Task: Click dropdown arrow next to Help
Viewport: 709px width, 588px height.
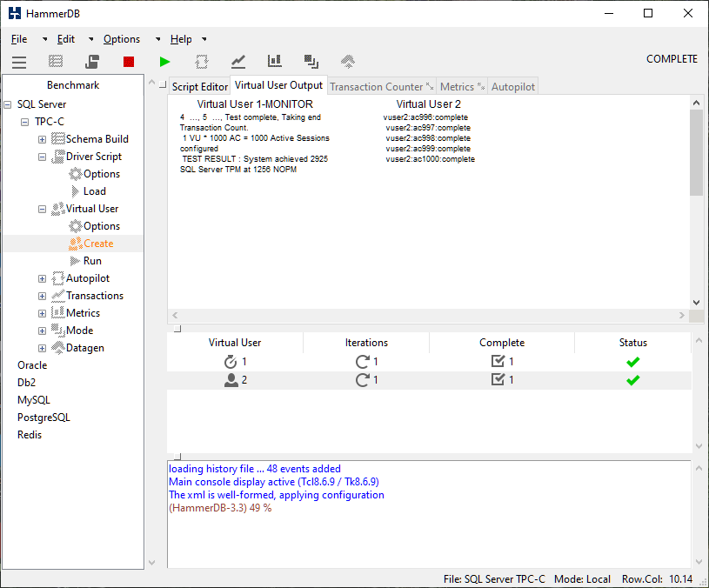Action: [x=204, y=39]
